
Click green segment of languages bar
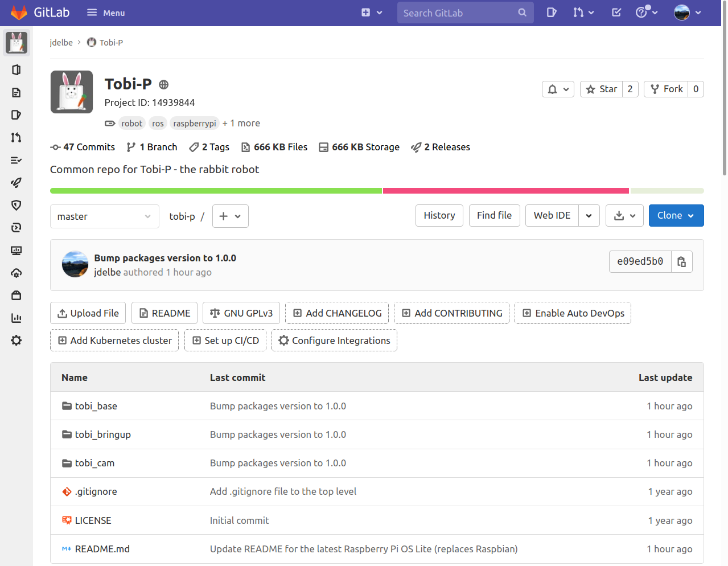tap(216, 191)
